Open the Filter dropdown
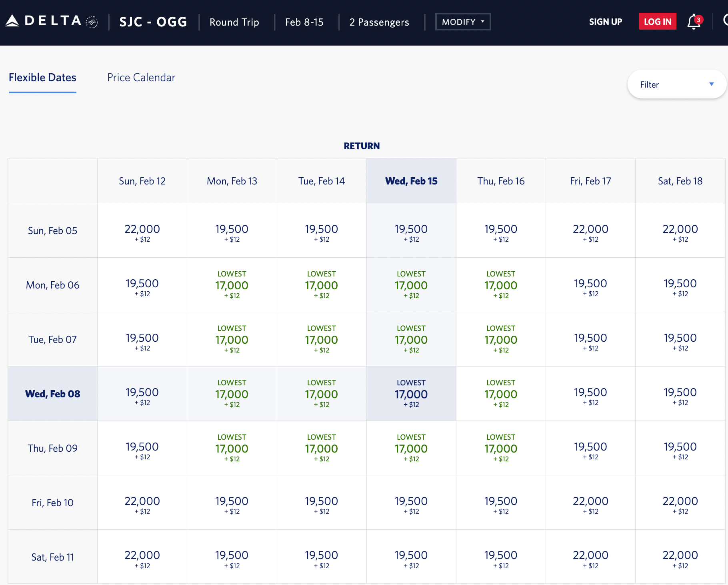Viewport: 728px width, 585px height. [x=676, y=84]
